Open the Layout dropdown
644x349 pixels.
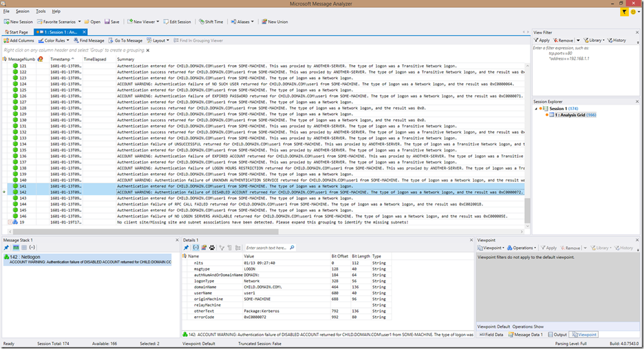click(158, 41)
